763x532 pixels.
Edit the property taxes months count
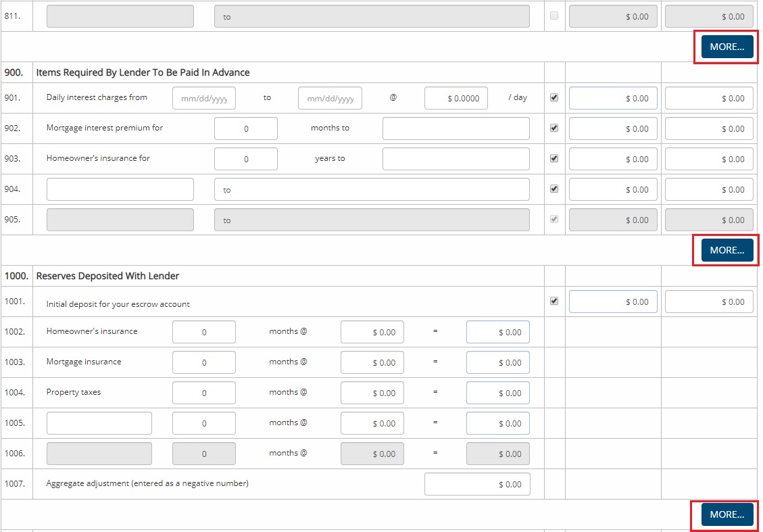(x=204, y=393)
